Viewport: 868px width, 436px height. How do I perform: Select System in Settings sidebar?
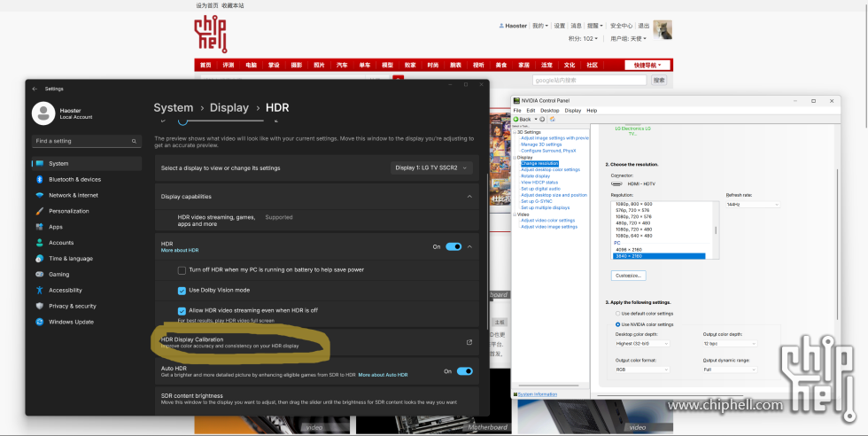point(87,163)
